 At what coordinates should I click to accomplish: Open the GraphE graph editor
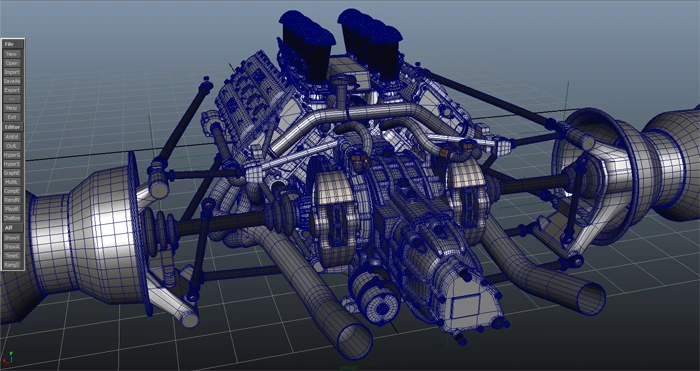coord(12,173)
